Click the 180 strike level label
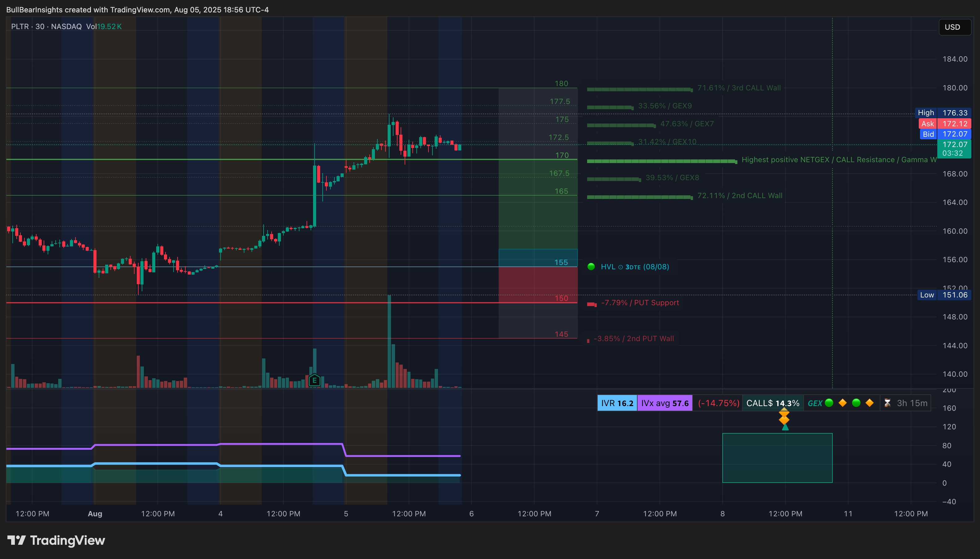Image resolution: width=980 pixels, height=559 pixels. point(561,83)
